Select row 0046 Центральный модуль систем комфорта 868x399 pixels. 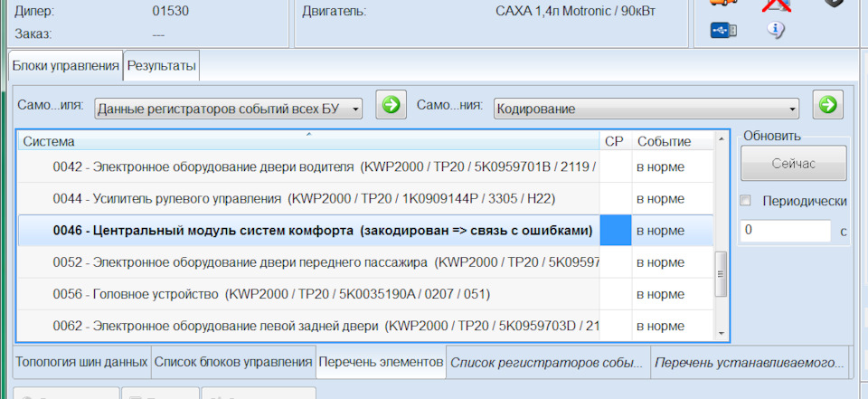point(365,230)
